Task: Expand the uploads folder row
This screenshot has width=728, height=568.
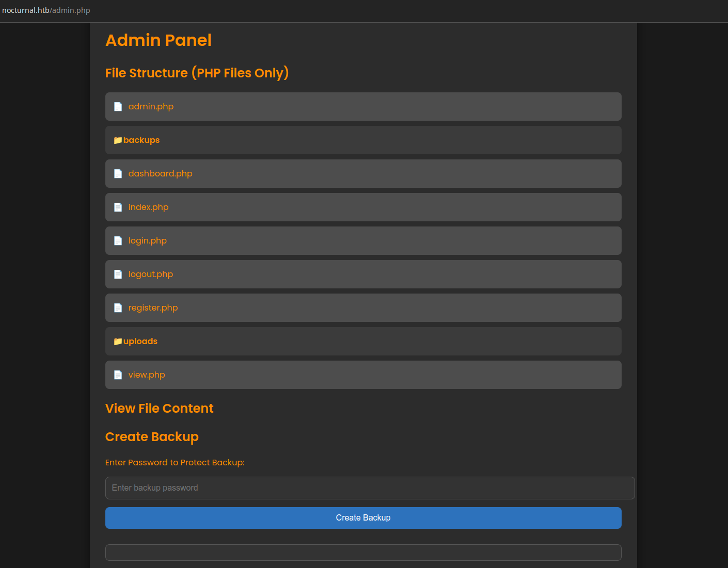Action: [363, 342]
